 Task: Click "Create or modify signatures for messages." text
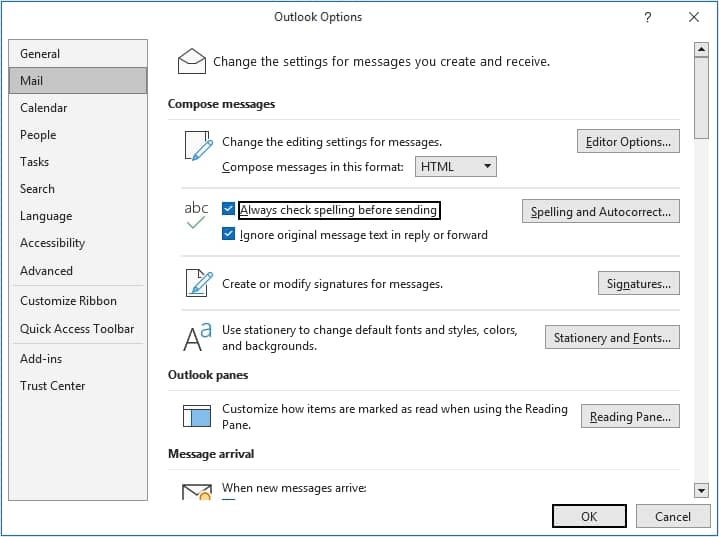[x=332, y=284]
